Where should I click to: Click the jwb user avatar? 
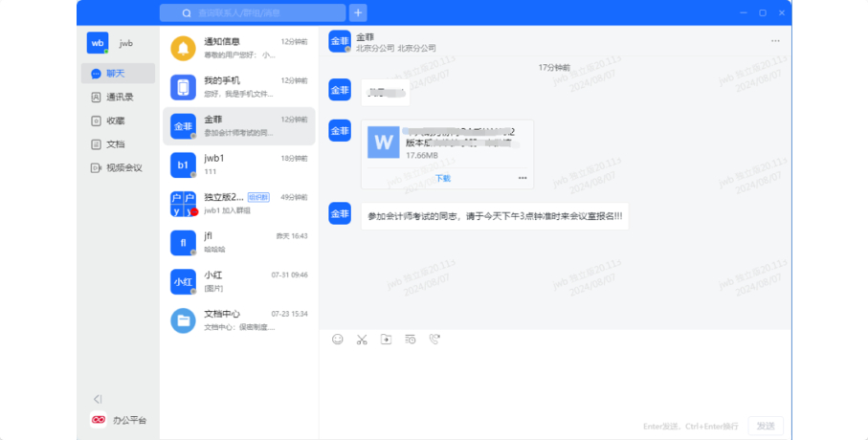coord(98,43)
